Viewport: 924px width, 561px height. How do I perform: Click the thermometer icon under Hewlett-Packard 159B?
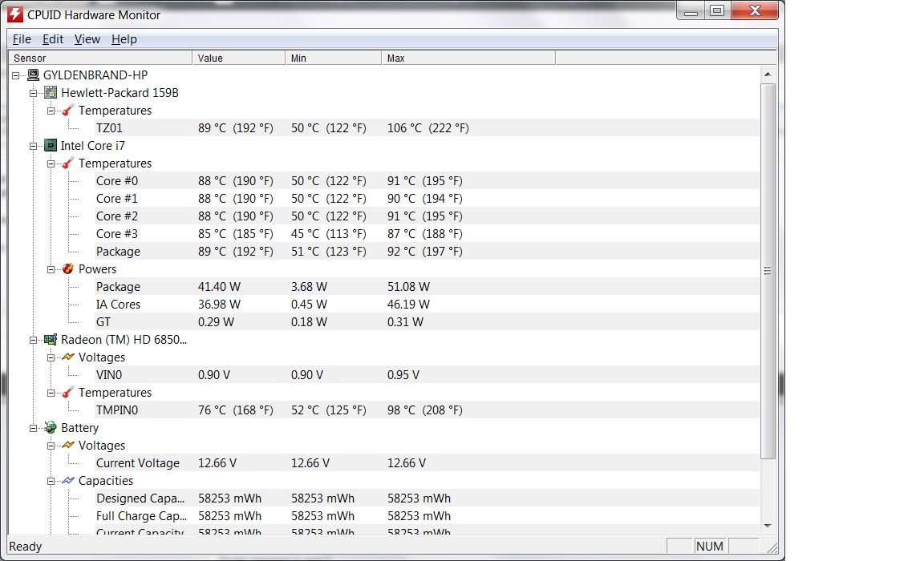[x=68, y=110]
